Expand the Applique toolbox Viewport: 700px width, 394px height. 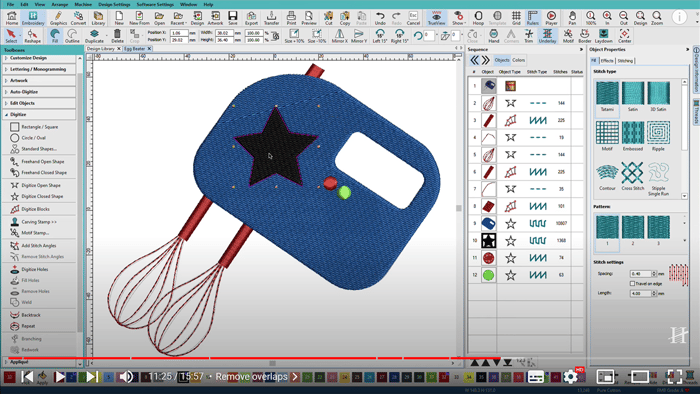coord(38,362)
